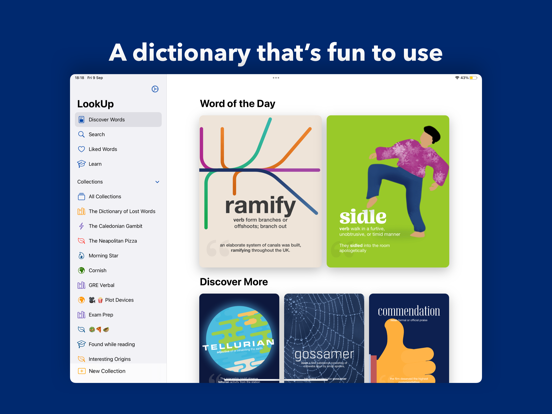
Task: Open the Exam Prep collection
Action: (118, 315)
